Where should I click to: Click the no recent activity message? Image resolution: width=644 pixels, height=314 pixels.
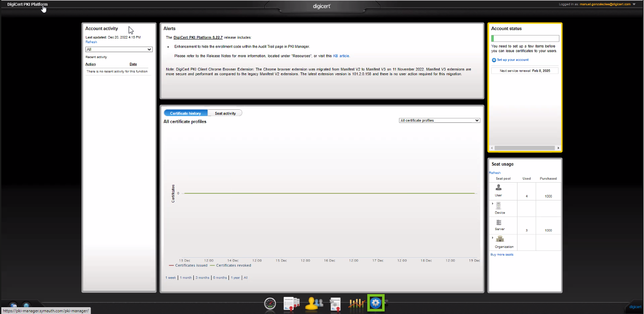coord(117,72)
